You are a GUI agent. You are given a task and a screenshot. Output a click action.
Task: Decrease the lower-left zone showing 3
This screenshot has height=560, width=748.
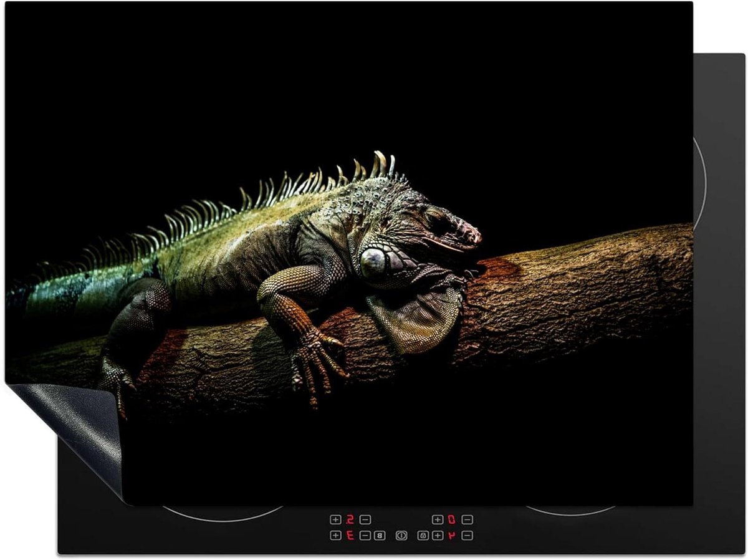(365, 535)
